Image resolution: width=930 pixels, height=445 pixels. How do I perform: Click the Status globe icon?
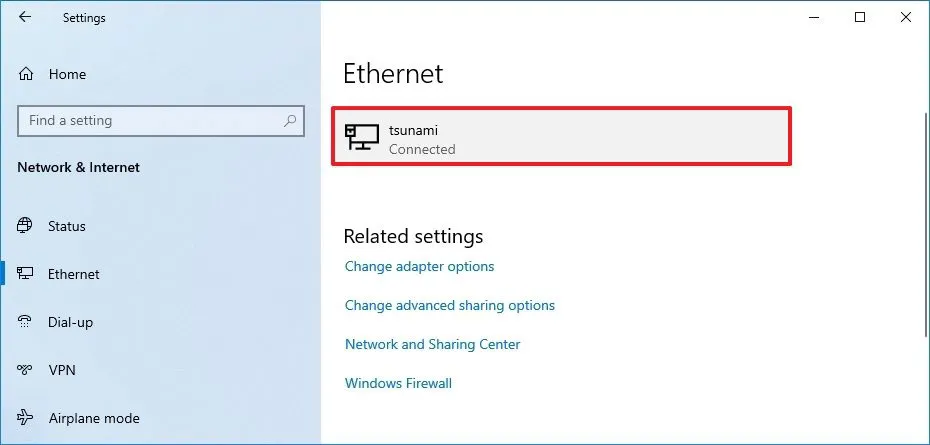pos(27,226)
